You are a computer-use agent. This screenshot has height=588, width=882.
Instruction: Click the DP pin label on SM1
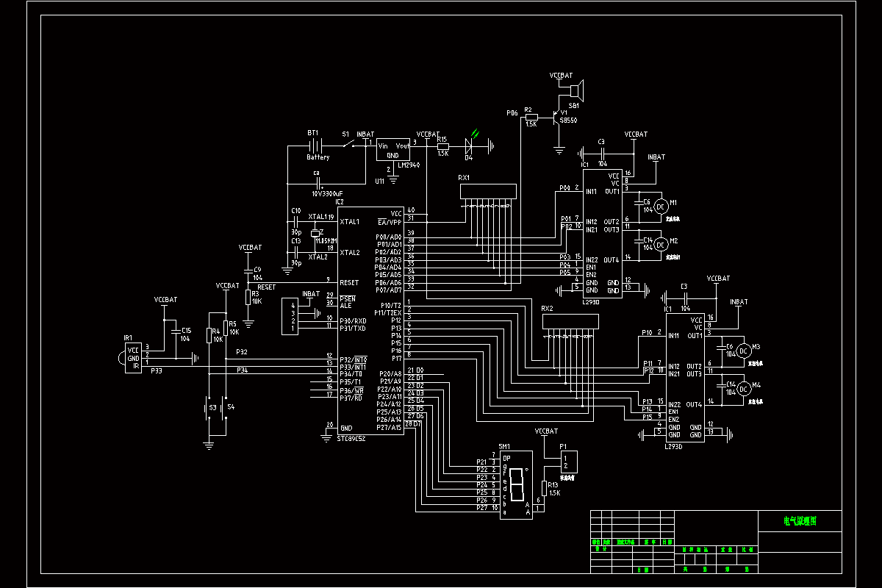pos(506,458)
